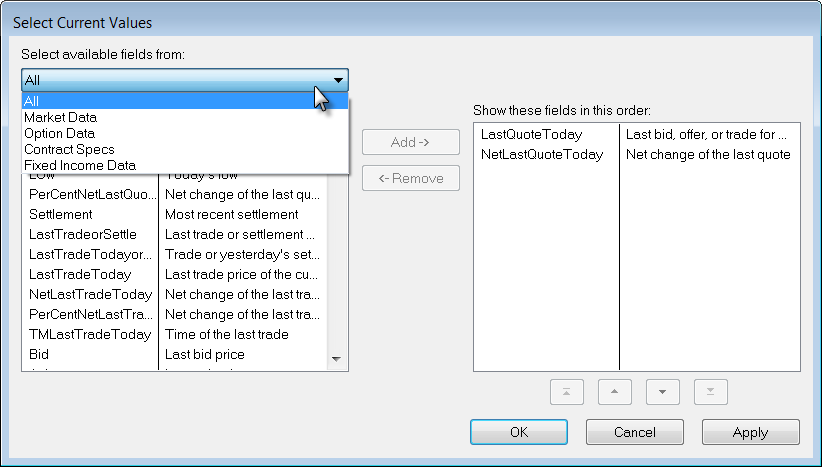Collapse the available fields dropdown arrow

(338, 80)
